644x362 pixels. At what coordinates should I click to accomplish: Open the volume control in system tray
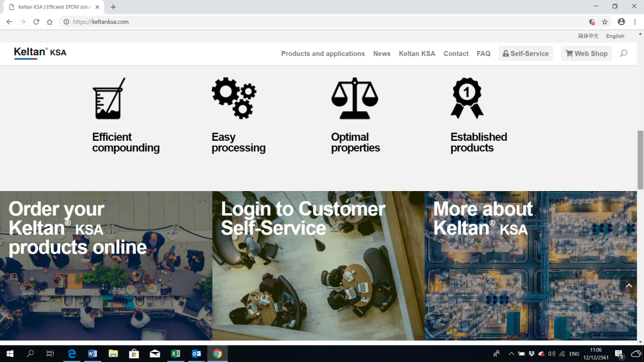tap(552, 354)
